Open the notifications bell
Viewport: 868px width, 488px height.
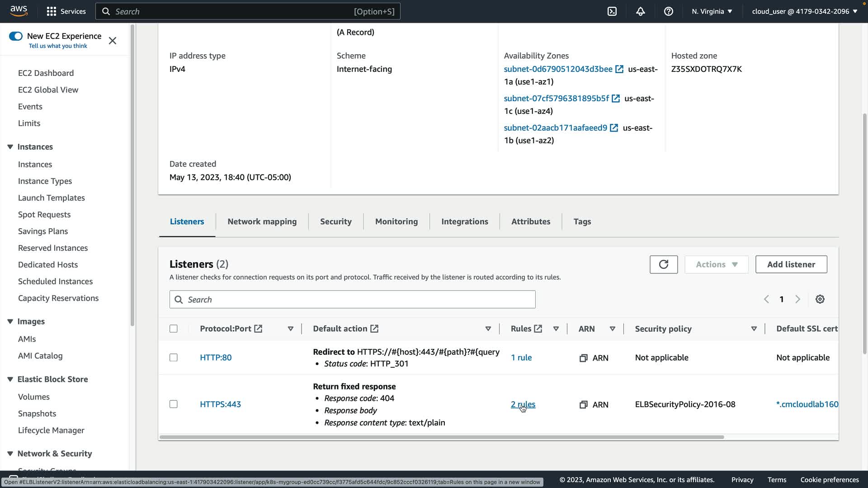(x=640, y=11)
